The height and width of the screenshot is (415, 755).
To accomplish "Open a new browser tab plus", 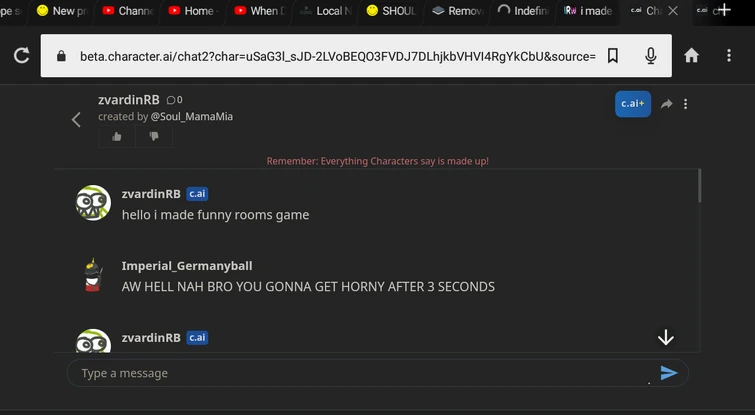I will [x=724, y=10].
